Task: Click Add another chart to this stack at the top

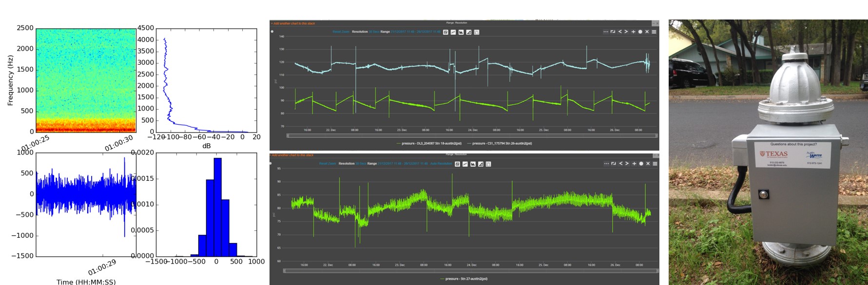Action: point(294,23)
